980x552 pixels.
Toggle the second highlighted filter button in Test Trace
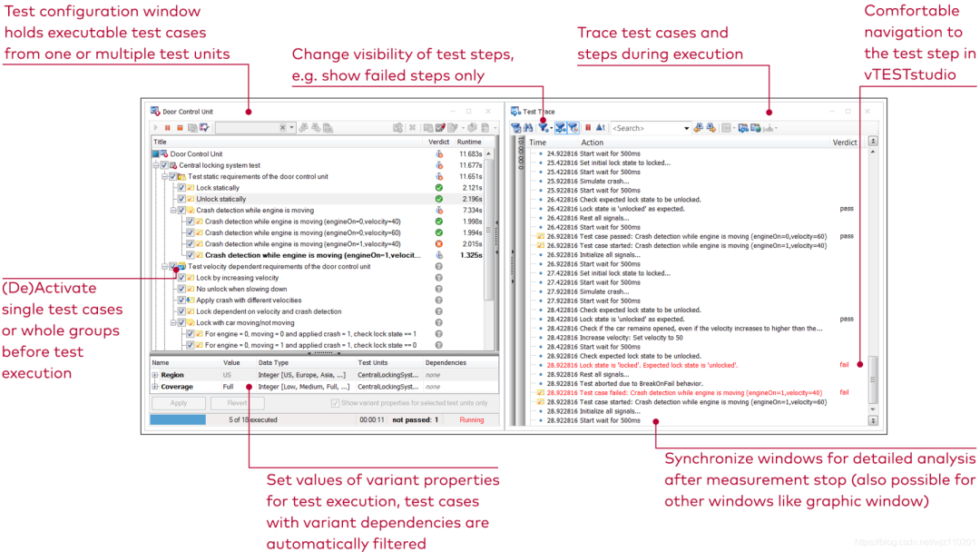click(x=573, y=127)
